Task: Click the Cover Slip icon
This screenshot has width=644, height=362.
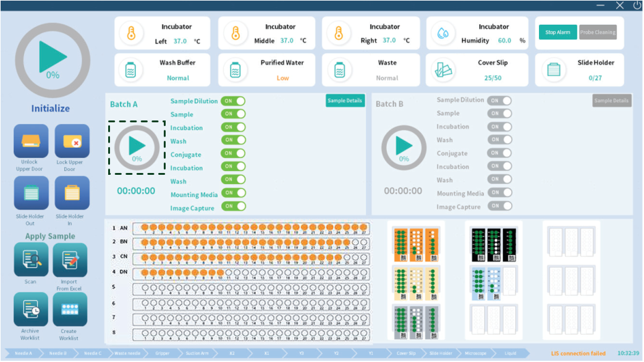Action: tap(443, 70)
